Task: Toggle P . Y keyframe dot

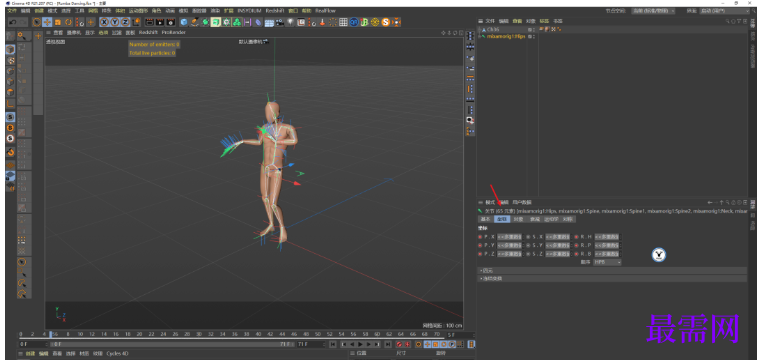Action: 480,245
